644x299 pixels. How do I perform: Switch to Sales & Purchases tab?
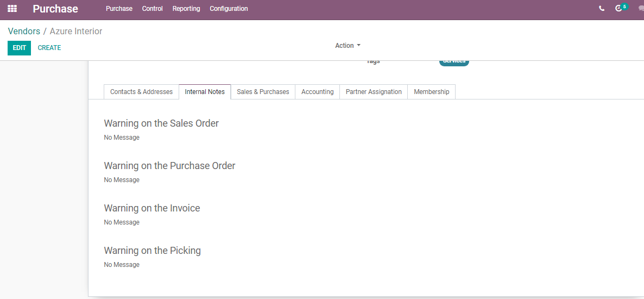263,92
